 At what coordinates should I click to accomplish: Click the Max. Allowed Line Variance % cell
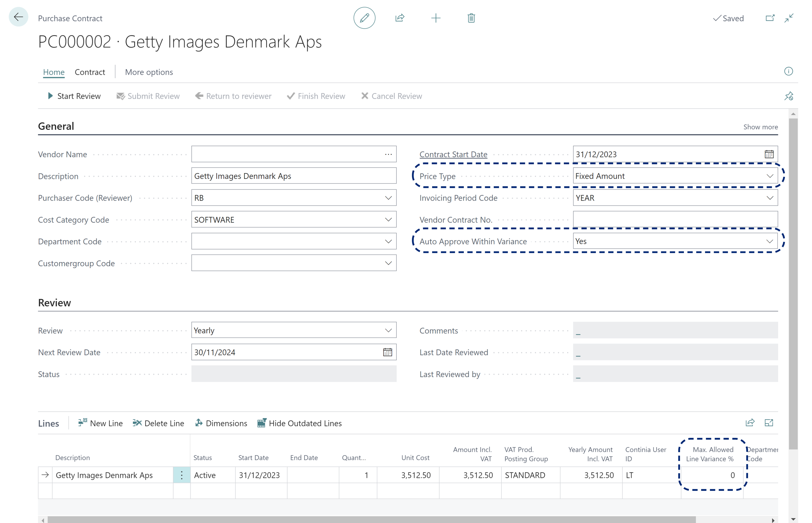coord(712,475)
